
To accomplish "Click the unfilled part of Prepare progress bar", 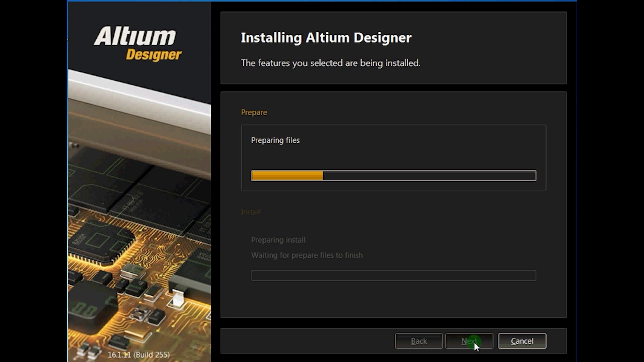I will tap(429, 176).
